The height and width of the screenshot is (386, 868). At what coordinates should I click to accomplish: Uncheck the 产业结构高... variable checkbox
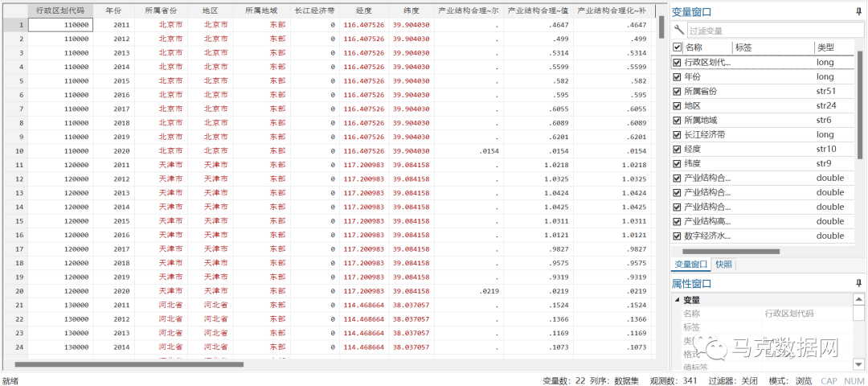677,221
